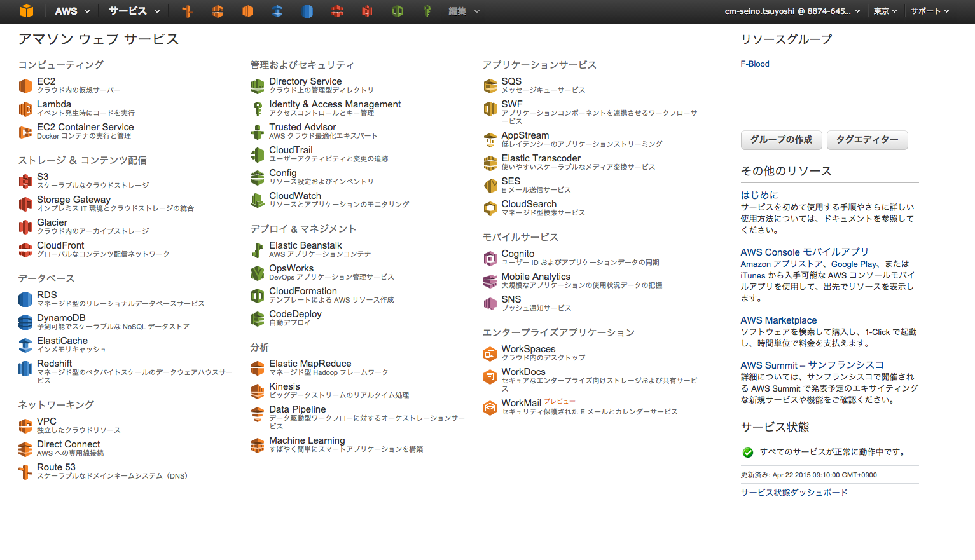The height and width of the screenshot is (560, 975).
Task: Expand the AWS dropdown menu
Action: pos(73,11)
